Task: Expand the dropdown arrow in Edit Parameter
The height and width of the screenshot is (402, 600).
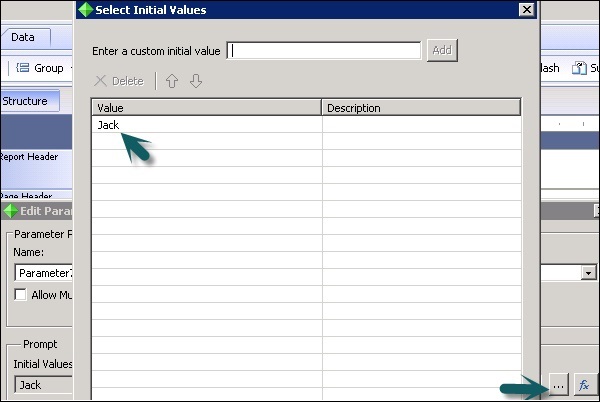Action: coord(588,273)
